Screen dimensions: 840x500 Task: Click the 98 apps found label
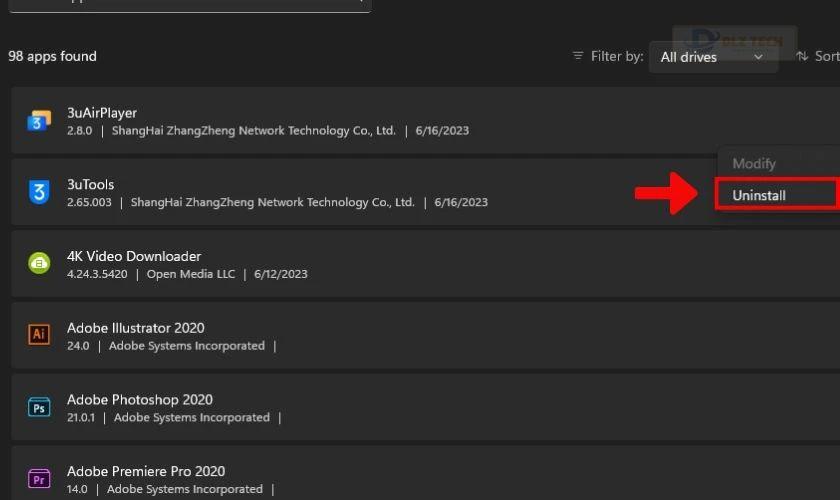coord(52,56)
